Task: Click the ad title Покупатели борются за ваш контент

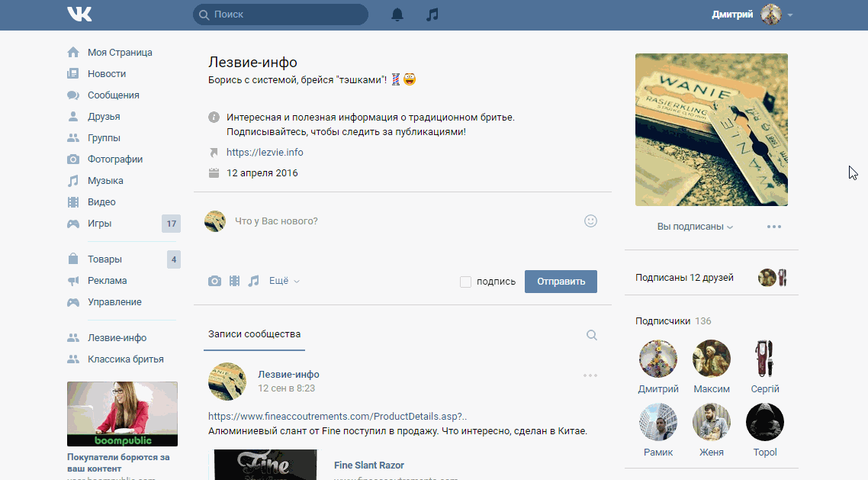Action: (118, 463)
